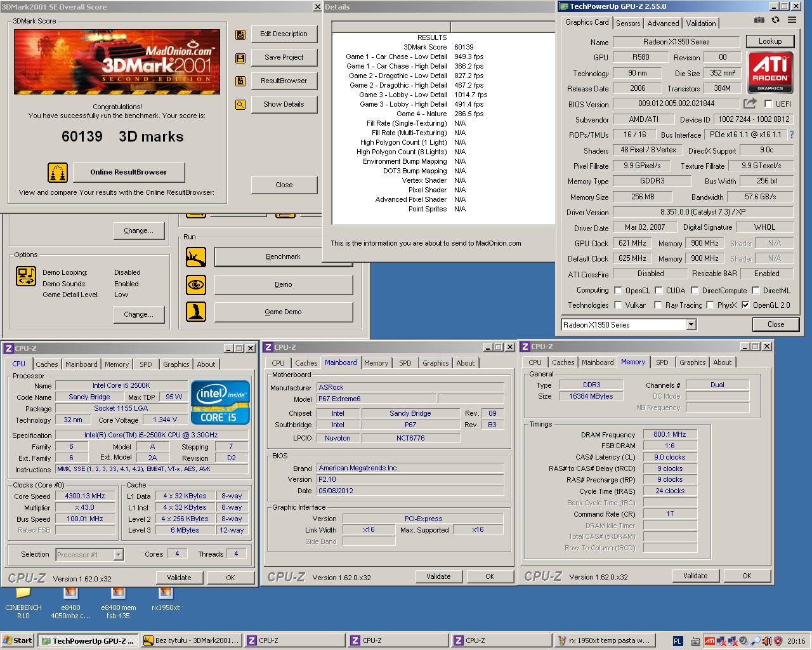Screen dimensions: 812x650
Task: Click the ASRock manufacturer field
Action: 410,387
